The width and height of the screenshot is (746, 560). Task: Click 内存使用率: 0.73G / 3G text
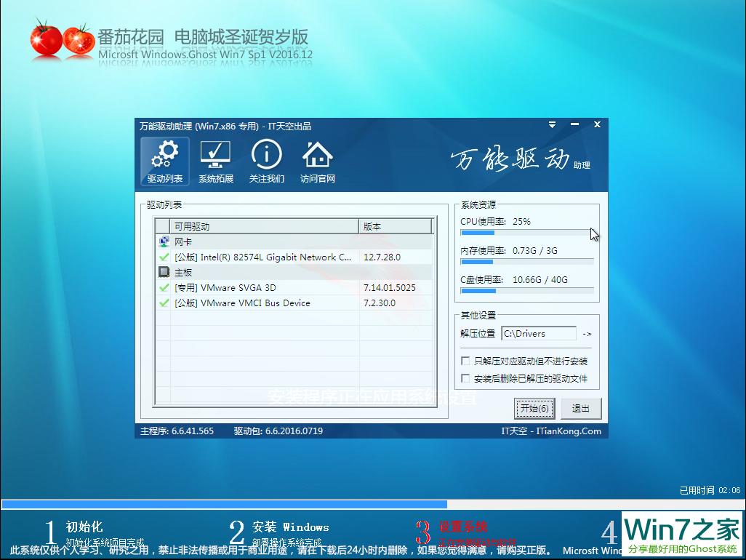point(508,250)
